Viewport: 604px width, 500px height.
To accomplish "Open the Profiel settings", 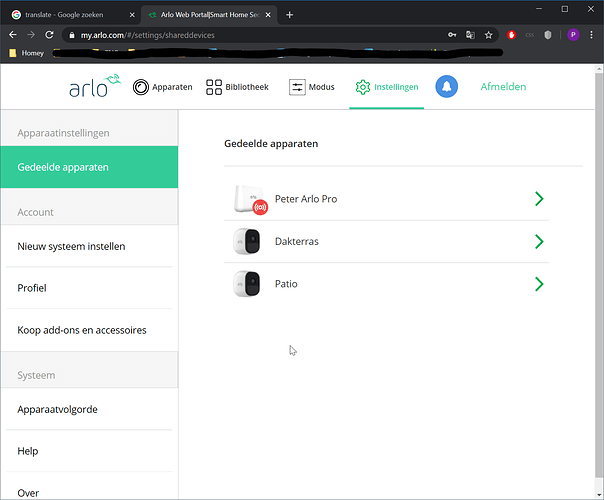I will (x=89, y=288).
